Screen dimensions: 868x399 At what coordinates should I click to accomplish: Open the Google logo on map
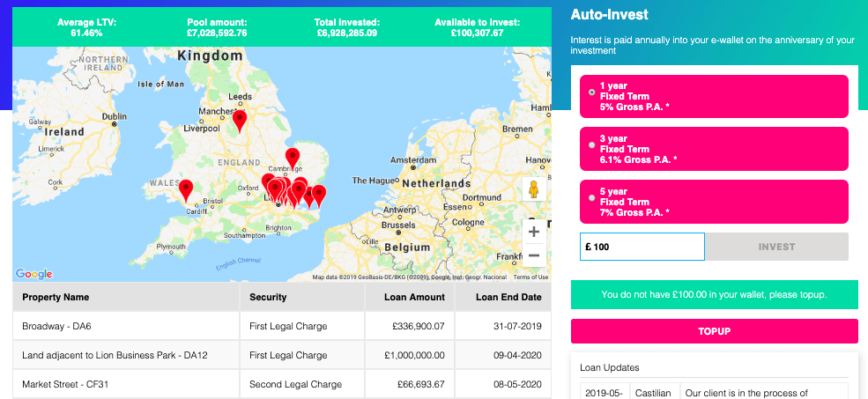click(33, 274)
